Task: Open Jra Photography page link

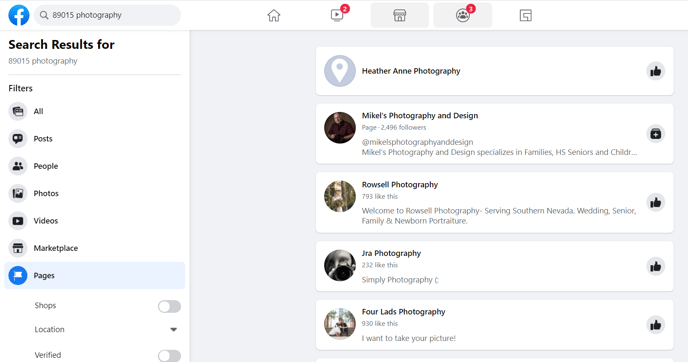Action: pyautogui.click(x=391, y=253)
